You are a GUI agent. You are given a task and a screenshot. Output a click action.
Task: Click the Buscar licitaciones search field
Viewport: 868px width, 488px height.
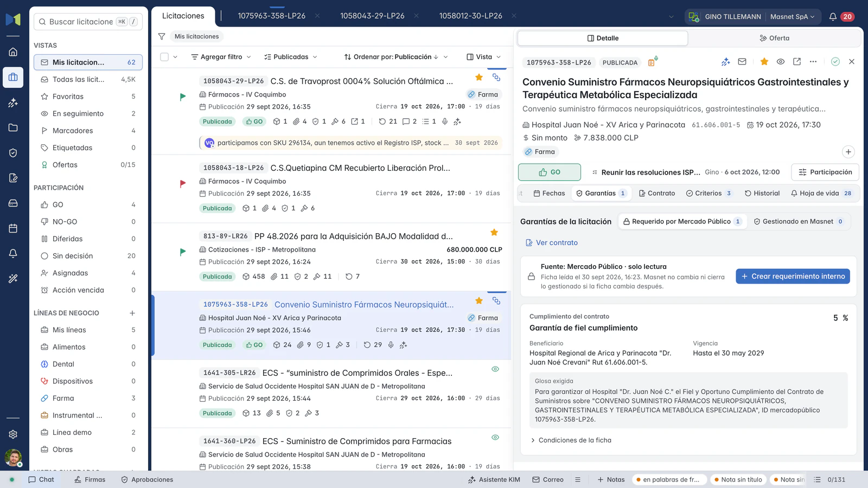[x=88, y=22]
